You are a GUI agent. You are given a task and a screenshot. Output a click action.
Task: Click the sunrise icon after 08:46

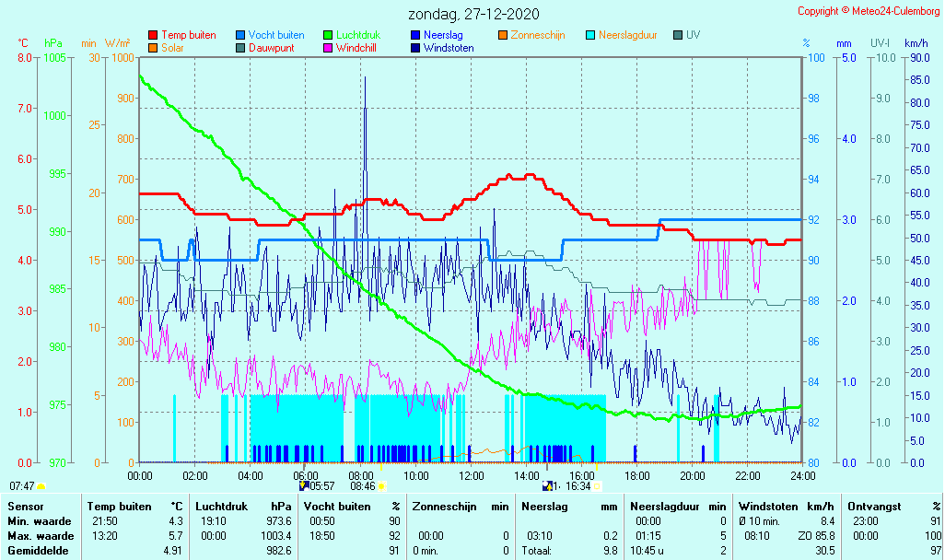(x=382, y=485)
